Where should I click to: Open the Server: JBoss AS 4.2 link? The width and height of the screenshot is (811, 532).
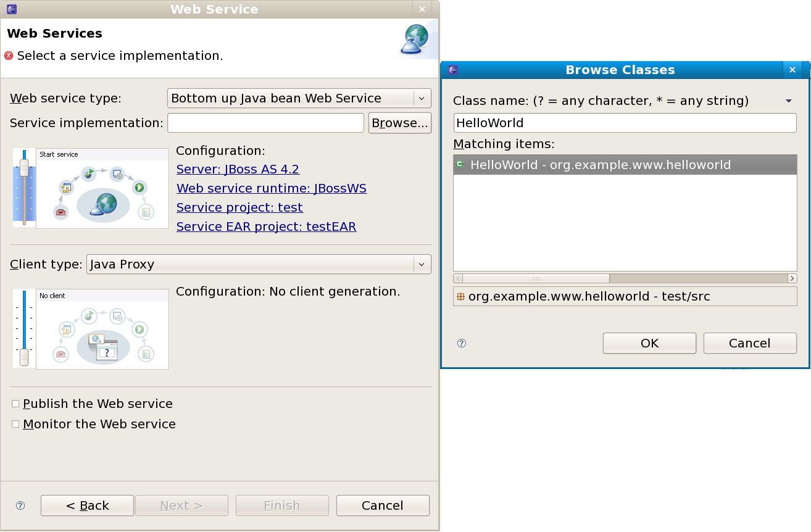pos(238,169)
